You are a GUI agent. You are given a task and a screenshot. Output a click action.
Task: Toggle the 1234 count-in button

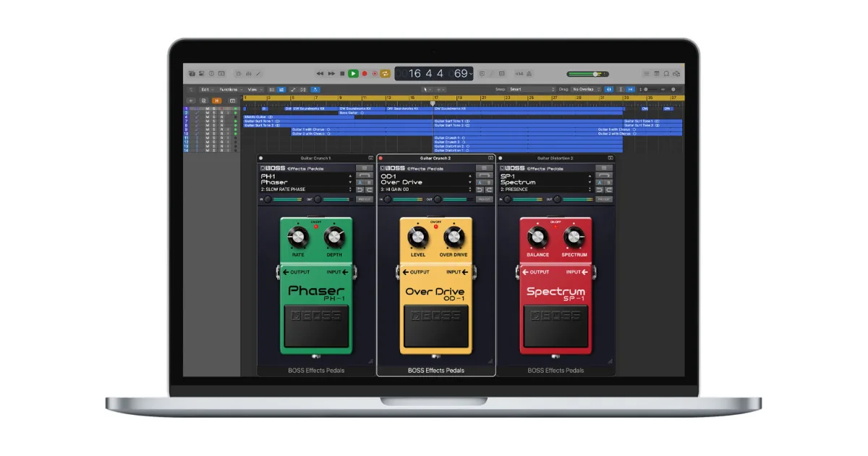click(x=519, y=74)
